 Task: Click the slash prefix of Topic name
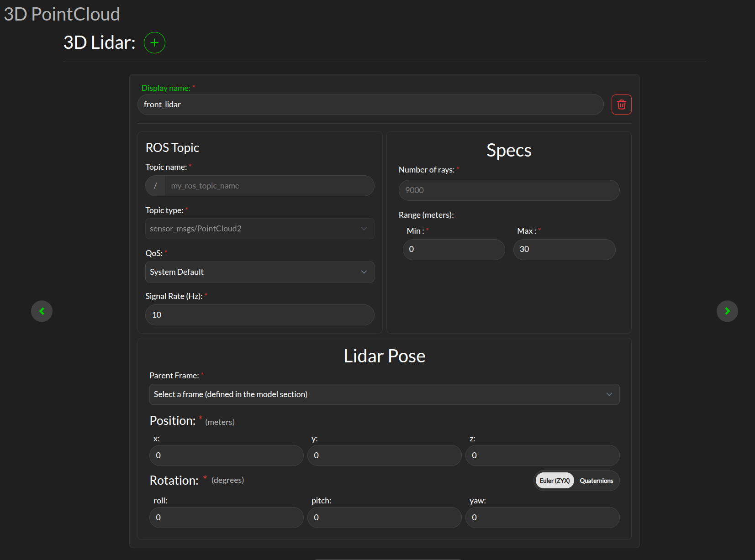pyautogui.click(x=155, y=186)
